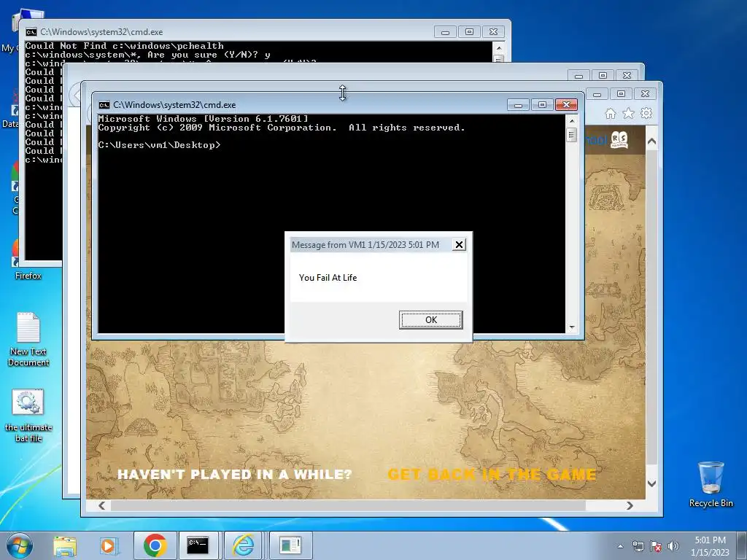Click the browser page scroll-up arrow
This screenshot has height=560, width=747.
(x=651, y=141)
